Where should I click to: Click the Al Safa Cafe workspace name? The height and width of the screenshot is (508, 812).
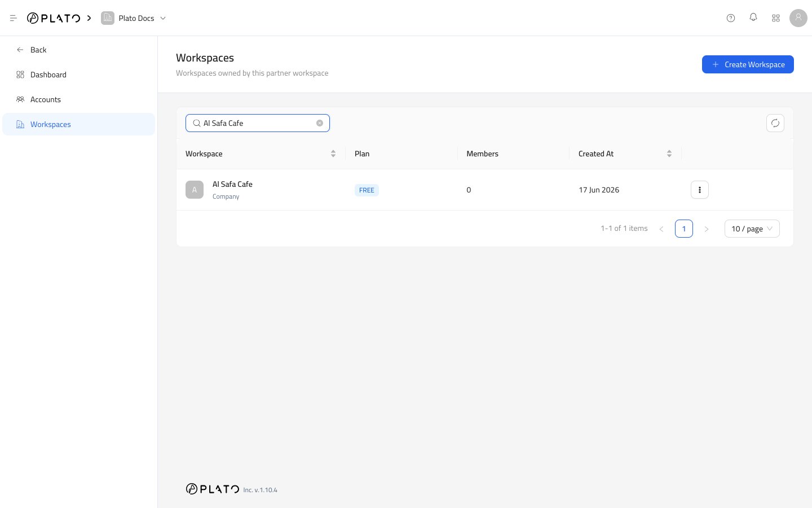pyautogui.click(x=232, y=184)
